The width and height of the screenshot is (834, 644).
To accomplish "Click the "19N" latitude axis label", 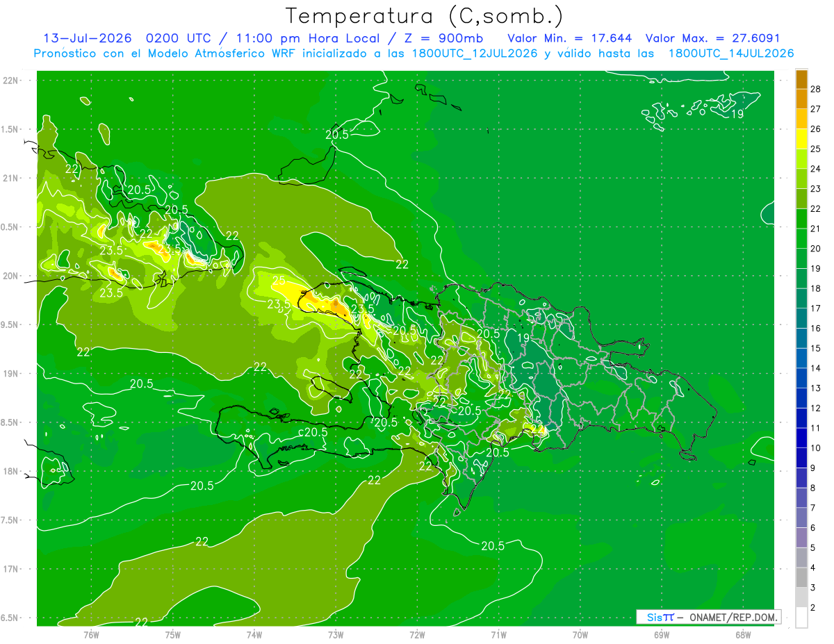I will pos(11,374).
